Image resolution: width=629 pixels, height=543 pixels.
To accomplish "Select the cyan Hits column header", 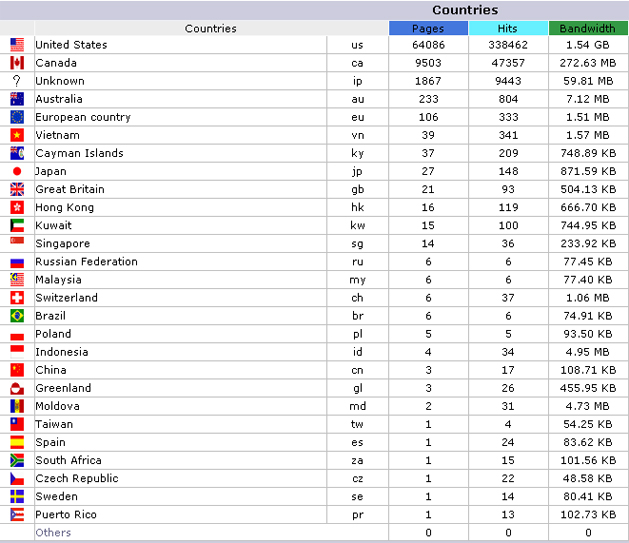I will [508, 28].
